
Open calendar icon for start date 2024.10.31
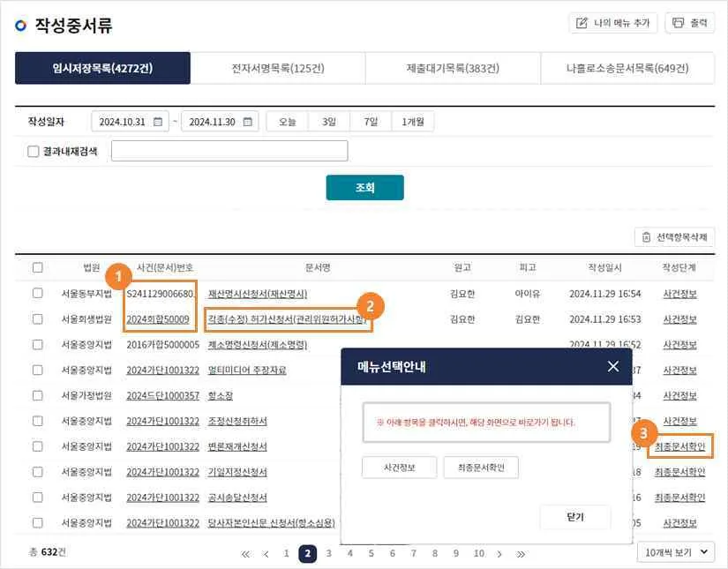[158, 122]
